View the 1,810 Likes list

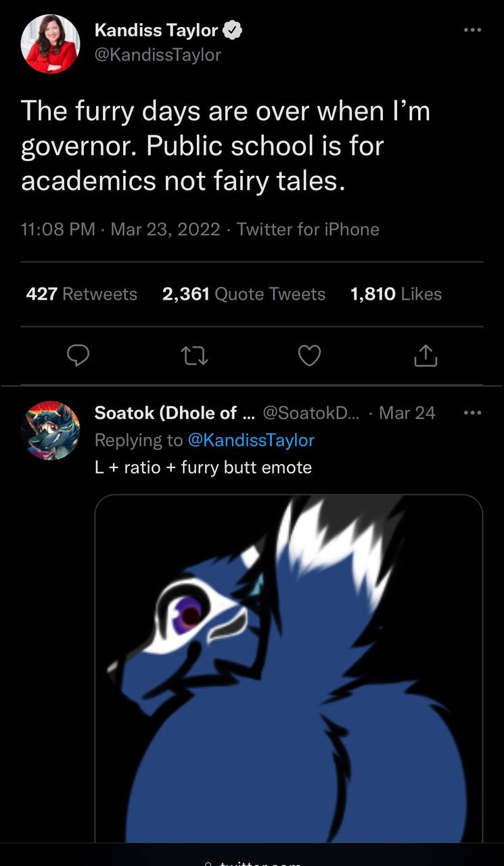point(396,294)
